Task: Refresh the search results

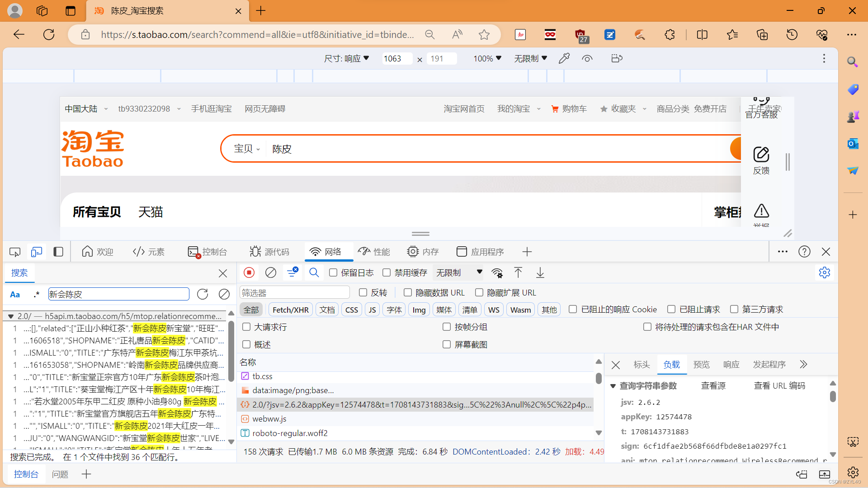Action: (203, 294)
